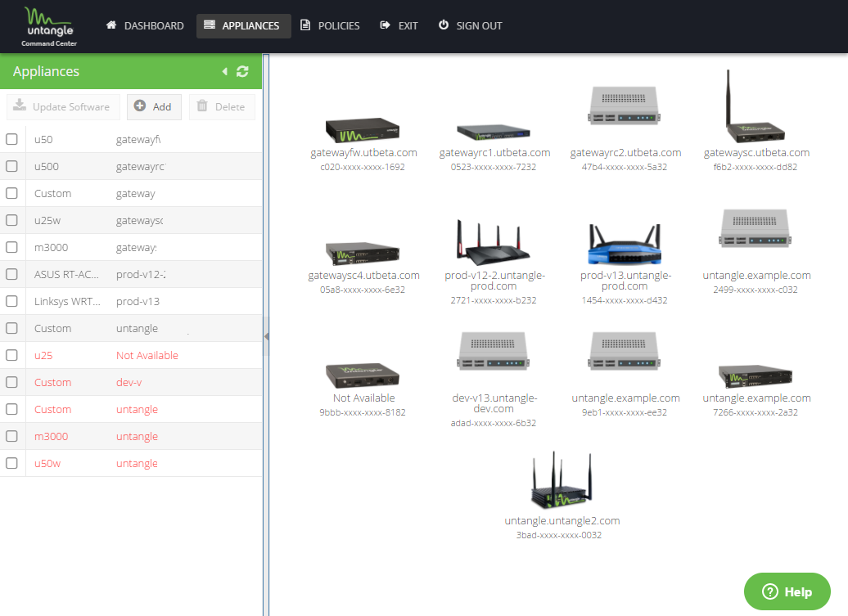Open gatewayrc1.utbeta.com rack appliance icon
Viewport: 848px width, 616px height.
(x=494, y=132)
